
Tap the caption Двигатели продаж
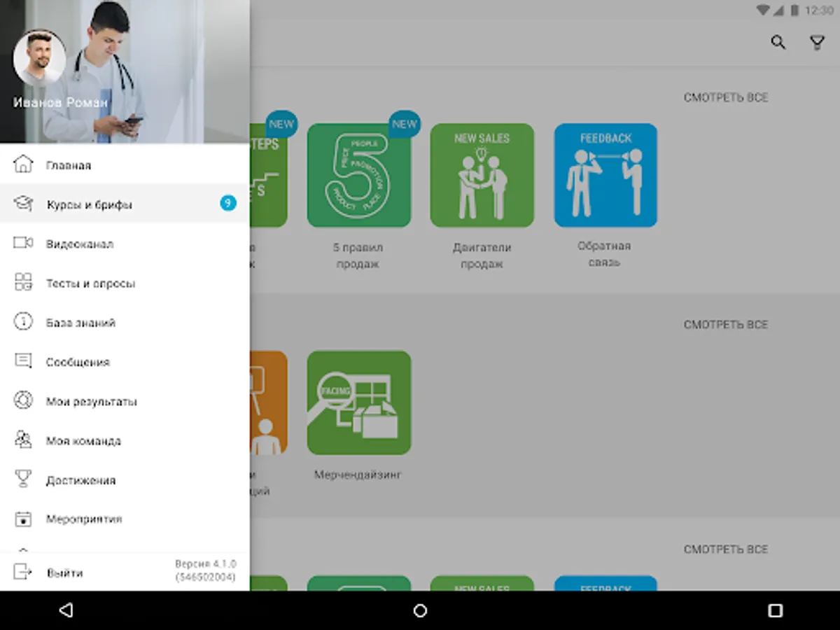[x=482, y=255]
